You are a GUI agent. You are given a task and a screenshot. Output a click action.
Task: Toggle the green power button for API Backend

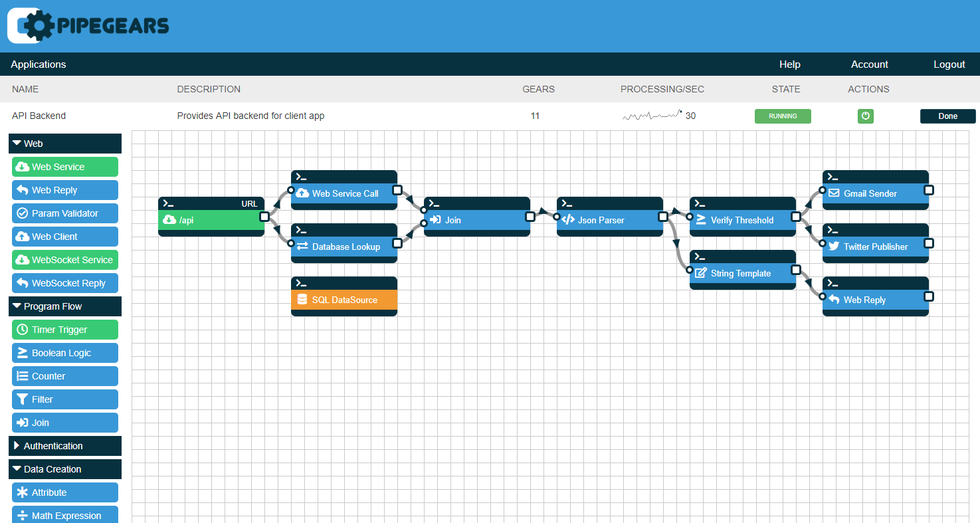coord(866,116)
